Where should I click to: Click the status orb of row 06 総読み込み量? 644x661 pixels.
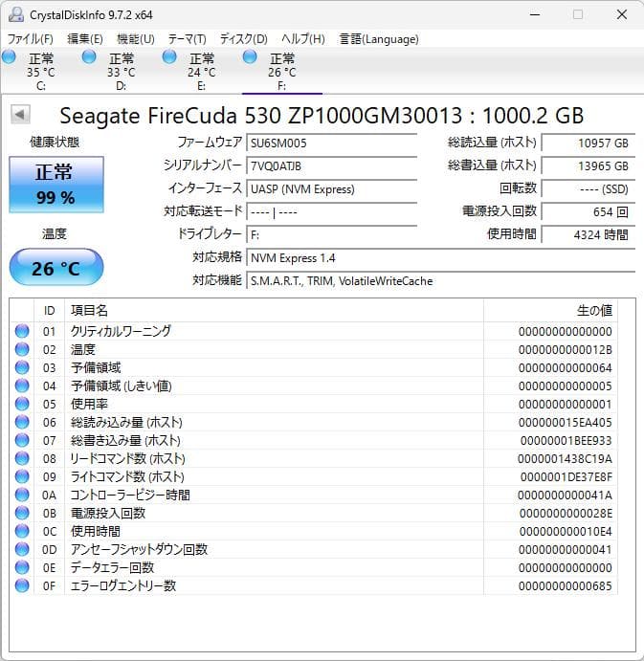(22, 422)
